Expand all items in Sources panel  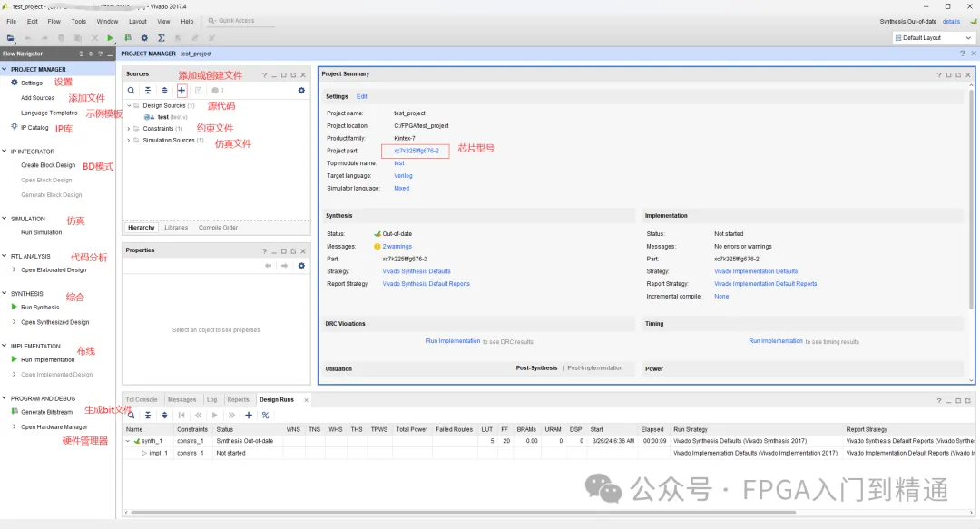164,91
